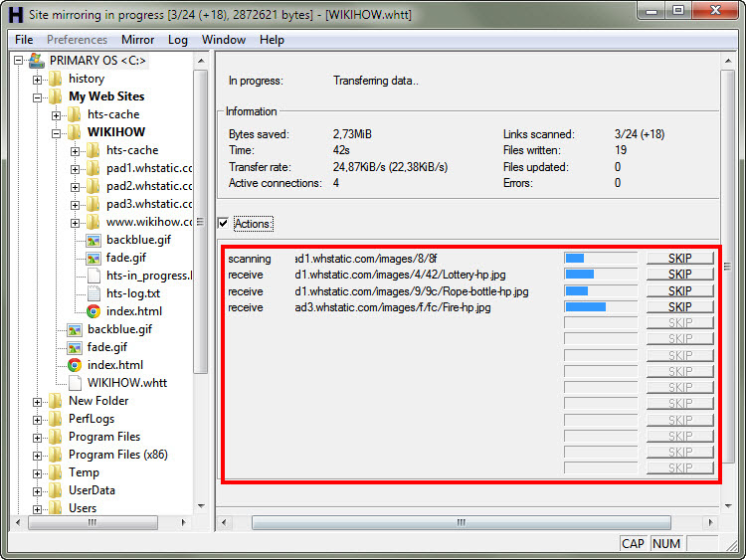
Task: Click the PerfLogs folder icon
Action: pos(56,419)
